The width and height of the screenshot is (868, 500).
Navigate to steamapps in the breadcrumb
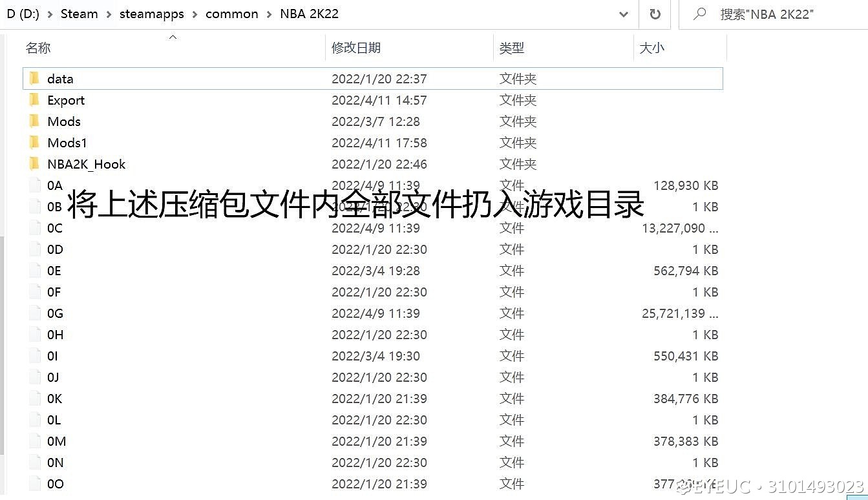[151, 14]
